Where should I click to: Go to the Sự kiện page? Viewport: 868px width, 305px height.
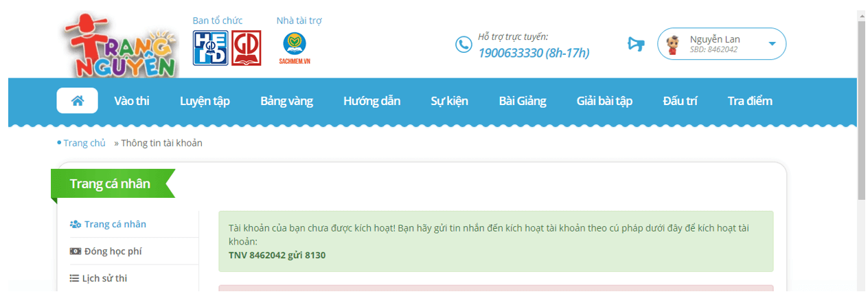tap(449, 101)
